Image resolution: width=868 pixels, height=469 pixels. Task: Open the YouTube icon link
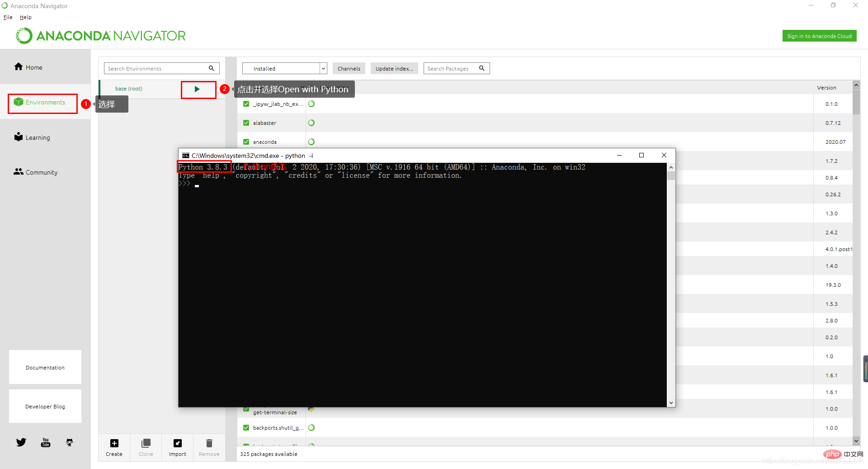(46, 442)
